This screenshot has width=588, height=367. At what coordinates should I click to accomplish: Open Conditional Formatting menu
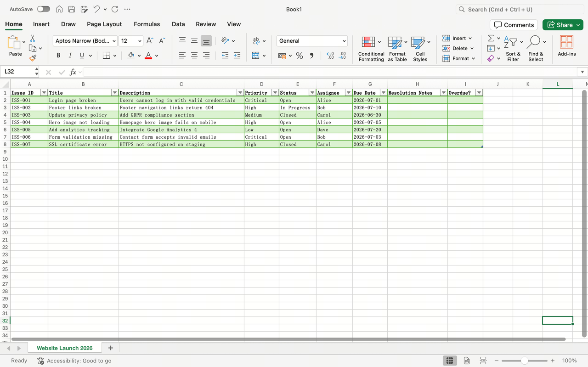371,49
